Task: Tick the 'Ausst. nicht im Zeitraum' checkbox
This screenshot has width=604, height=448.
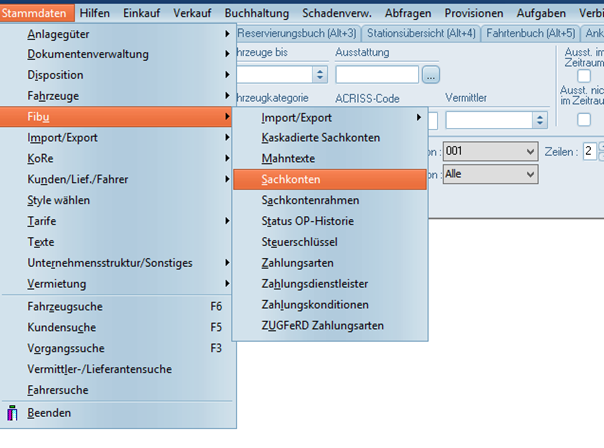Action: [x=584, y=119]
